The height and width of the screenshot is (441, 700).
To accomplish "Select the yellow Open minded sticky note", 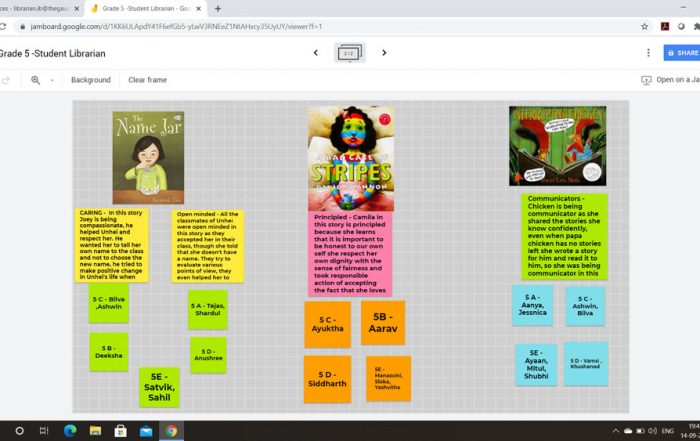I will [208, 246].
